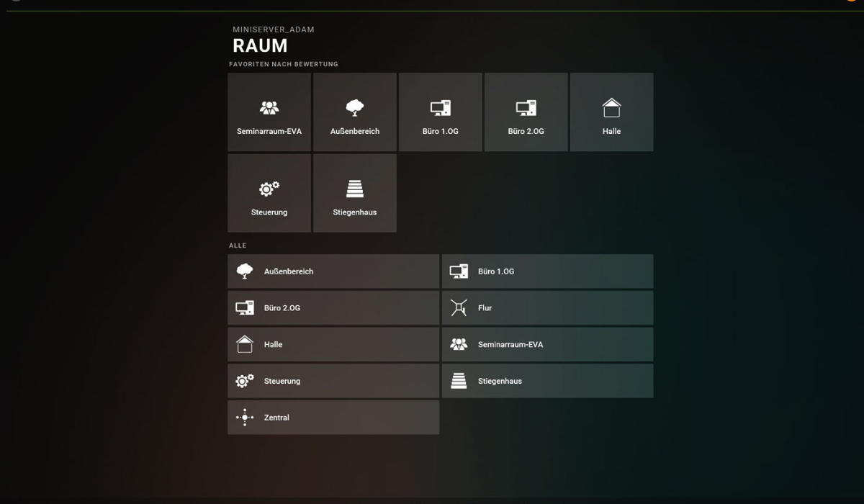Open the Zentral room list entry
Viewport: 864px width, 504px height.
(333, 418)
